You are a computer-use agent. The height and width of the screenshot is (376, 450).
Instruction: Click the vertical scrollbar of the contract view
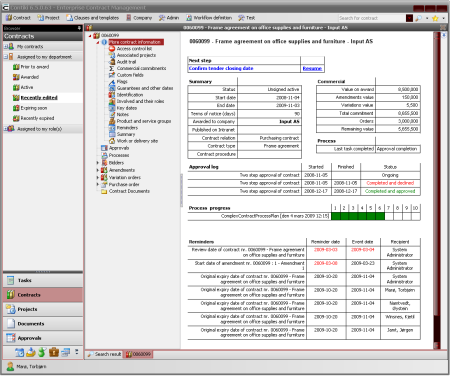click(x=437, y=190)
